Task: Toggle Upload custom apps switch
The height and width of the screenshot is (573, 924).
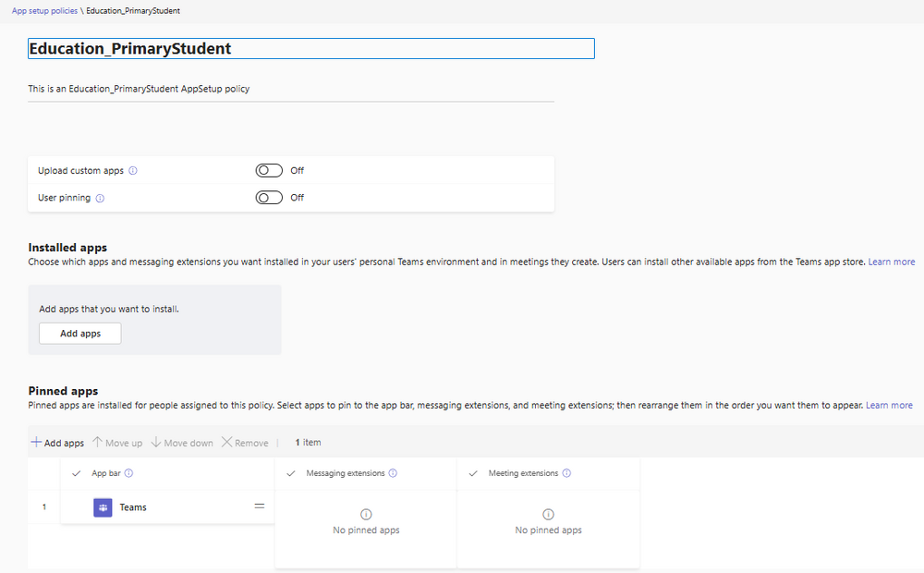Action: [x=269, y=170]
